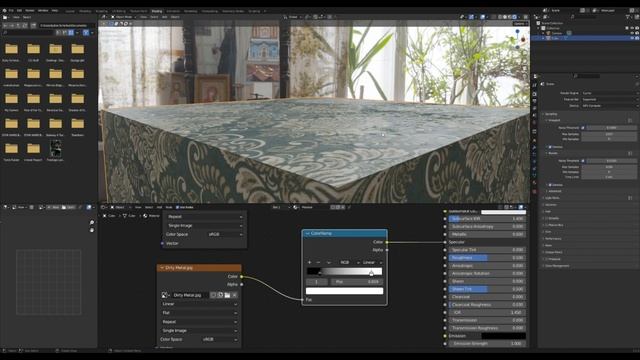Open Device dropdown showing GPU Compute
640x360 pixels.
tap(611, 106)
